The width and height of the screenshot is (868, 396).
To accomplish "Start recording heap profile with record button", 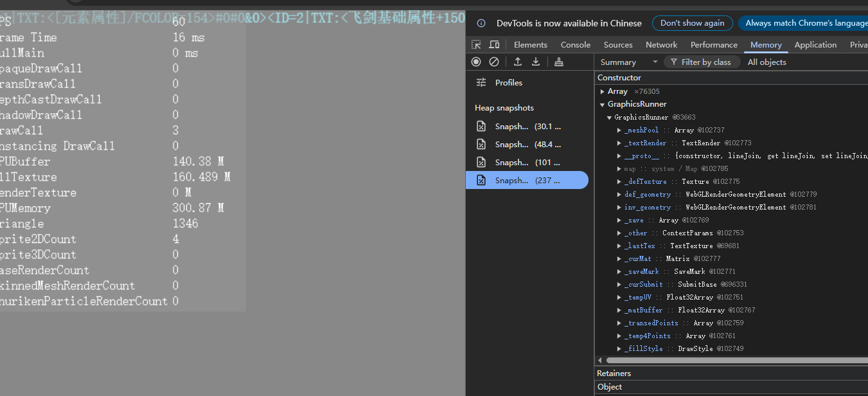I will pos(476,62).
